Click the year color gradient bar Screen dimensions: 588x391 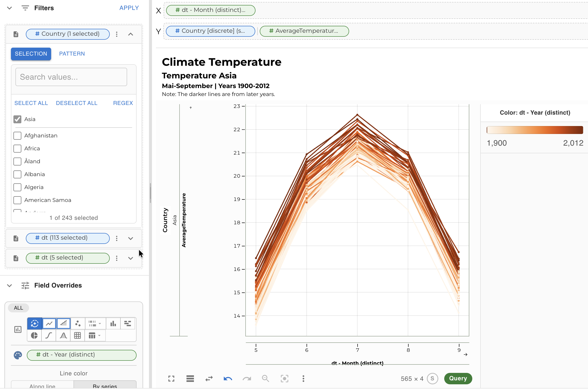click(x=535, y=130)
